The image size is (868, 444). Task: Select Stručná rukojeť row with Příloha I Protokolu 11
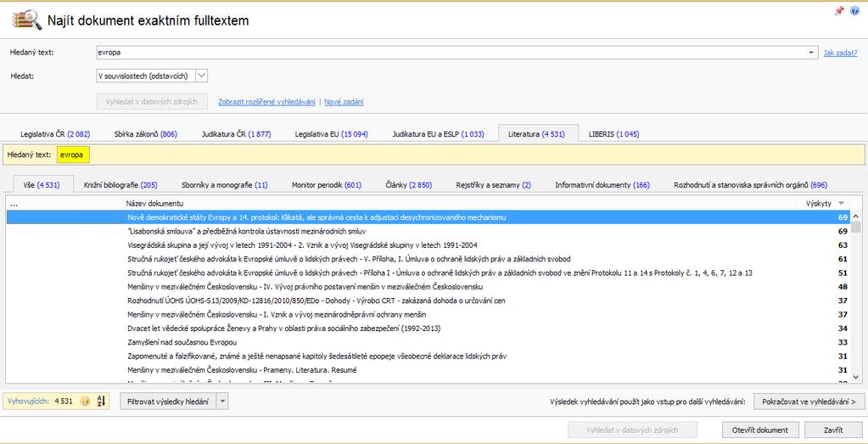coord(428,273)
